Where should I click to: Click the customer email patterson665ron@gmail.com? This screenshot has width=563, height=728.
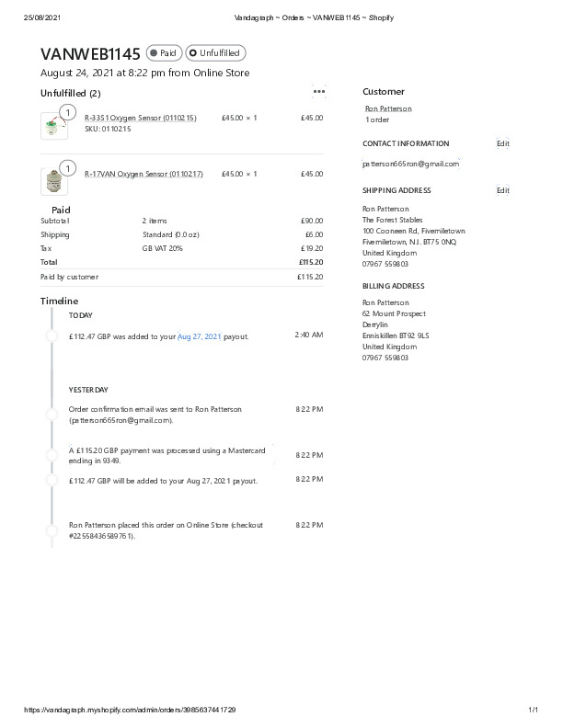409,164
